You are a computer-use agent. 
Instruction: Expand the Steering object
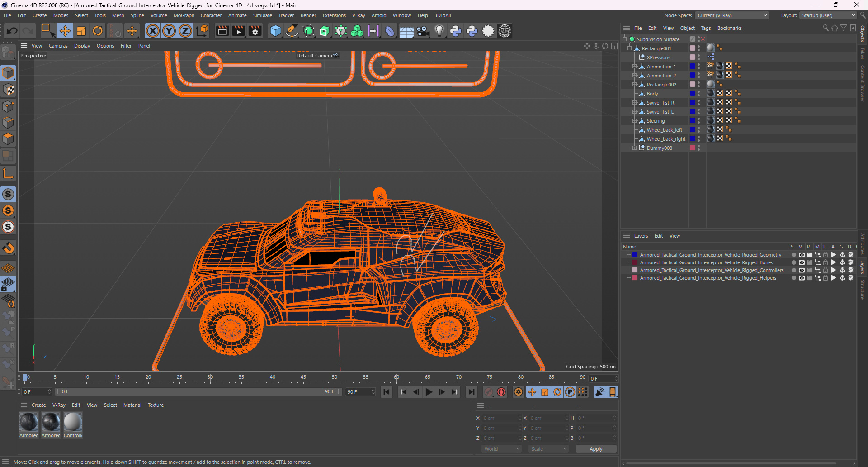634,121
